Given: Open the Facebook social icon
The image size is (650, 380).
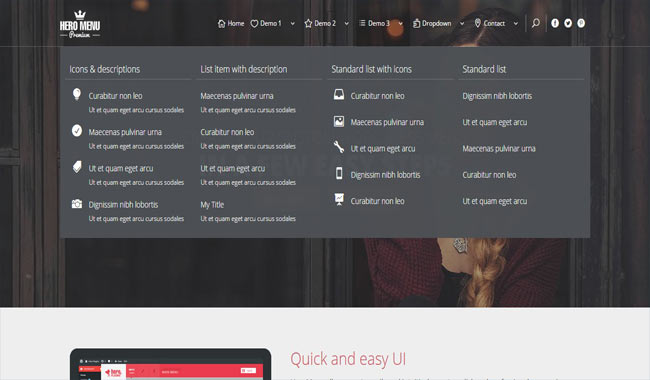Looking at the screenshot, I should [555, 23].
